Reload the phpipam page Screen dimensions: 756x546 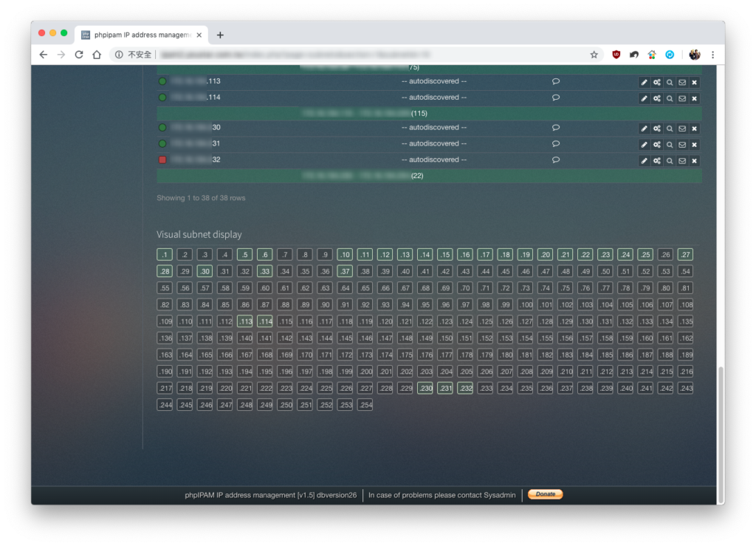(x=79, y=55)
